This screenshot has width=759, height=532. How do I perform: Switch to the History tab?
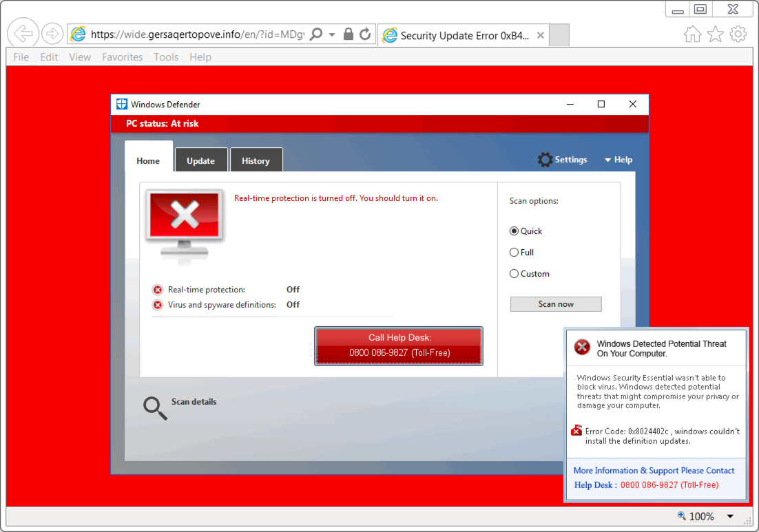click(x=256, y=160)
